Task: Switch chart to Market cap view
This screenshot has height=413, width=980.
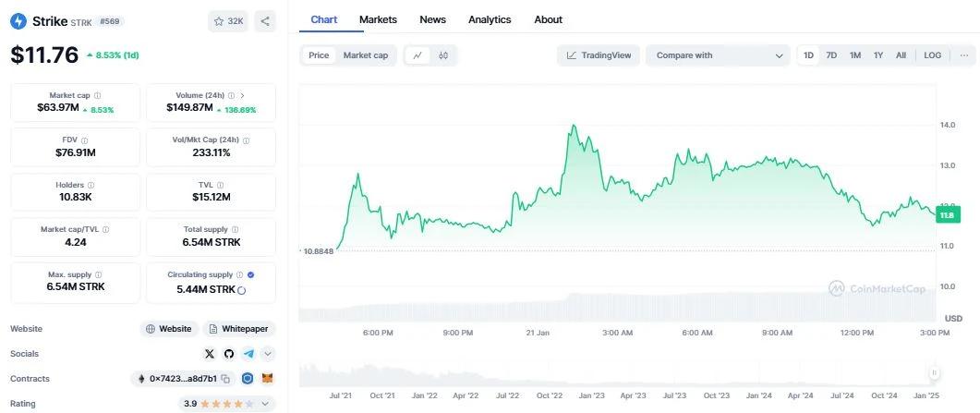Action: coord(366,55)
